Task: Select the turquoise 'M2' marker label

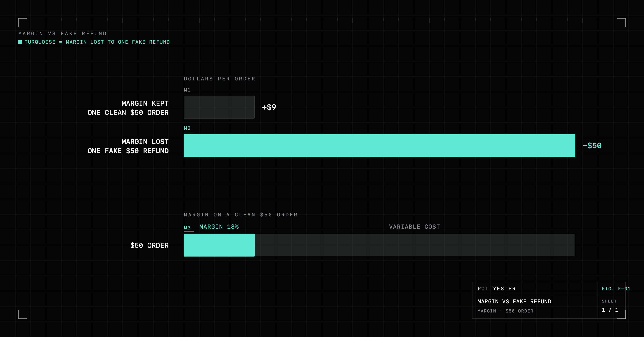Action: pos(187,128)
